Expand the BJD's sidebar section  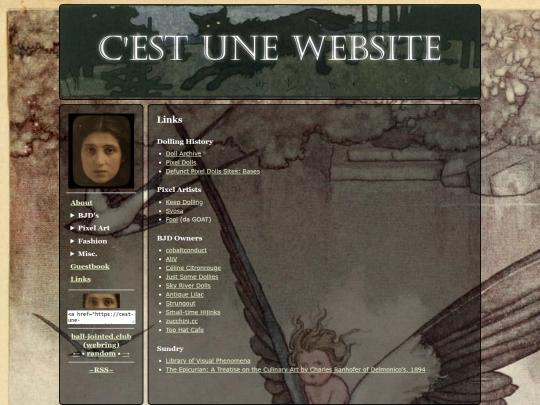[85, 215]
